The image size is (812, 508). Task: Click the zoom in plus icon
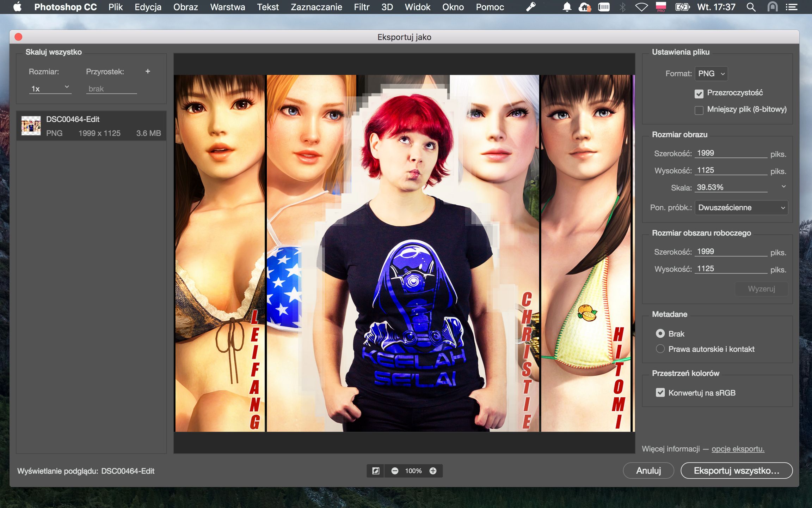433,471
